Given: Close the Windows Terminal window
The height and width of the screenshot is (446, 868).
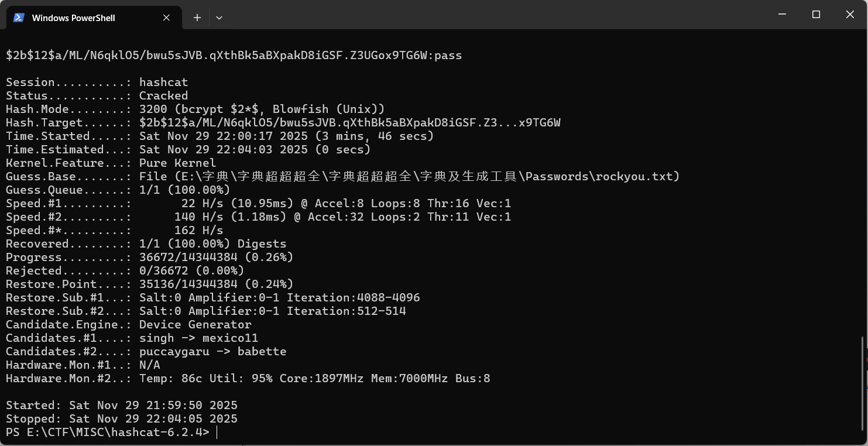Looking at the screenshot, I should 850,15.
